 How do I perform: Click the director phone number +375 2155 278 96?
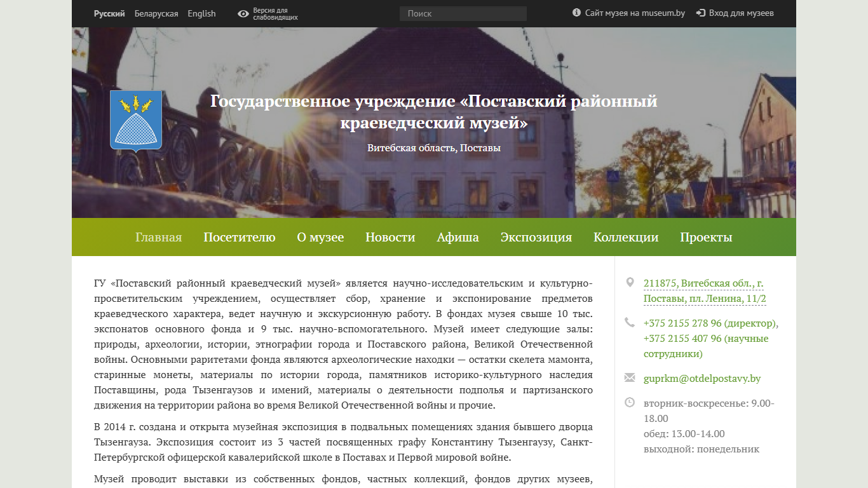click(x=710, y=323)
